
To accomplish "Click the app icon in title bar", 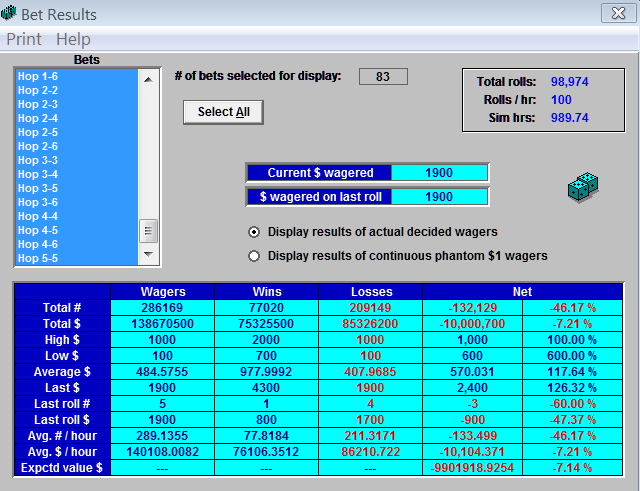I will pos(9,13).
